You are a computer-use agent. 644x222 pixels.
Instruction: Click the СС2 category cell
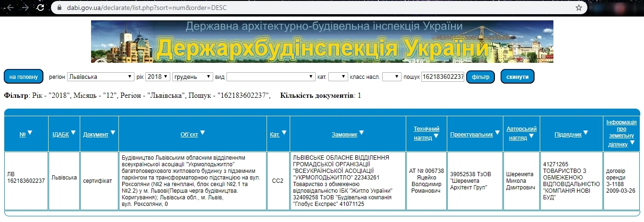click(x=277, y=180)
